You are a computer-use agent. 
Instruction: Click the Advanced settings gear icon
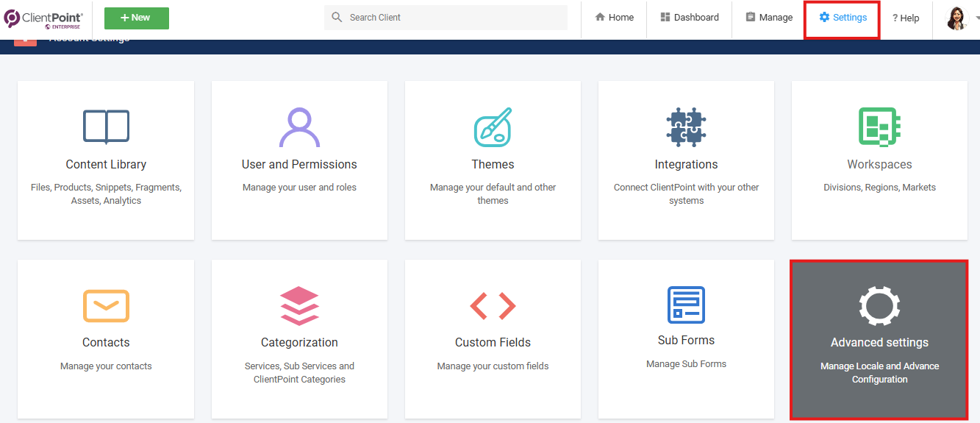879,305
